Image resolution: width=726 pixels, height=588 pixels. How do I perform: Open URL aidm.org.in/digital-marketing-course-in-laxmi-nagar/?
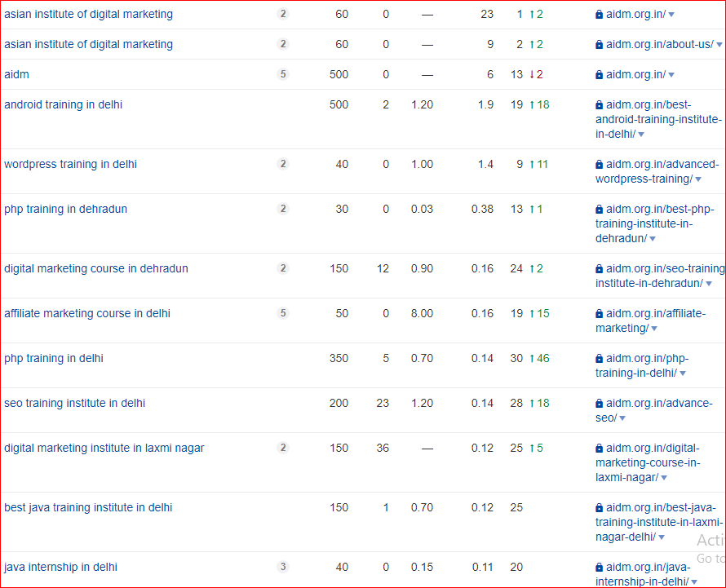tap(648, 463)
